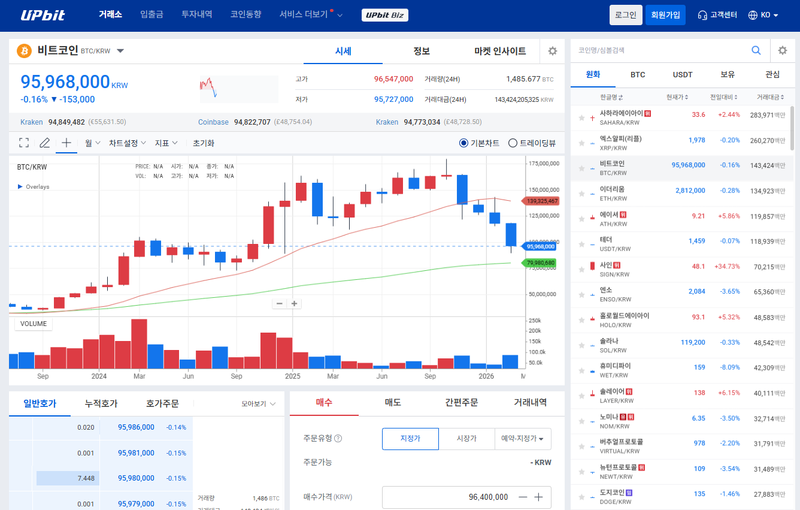Open the USDT market tab
Screen dimensions: 800x510
(x=682, y=74)
